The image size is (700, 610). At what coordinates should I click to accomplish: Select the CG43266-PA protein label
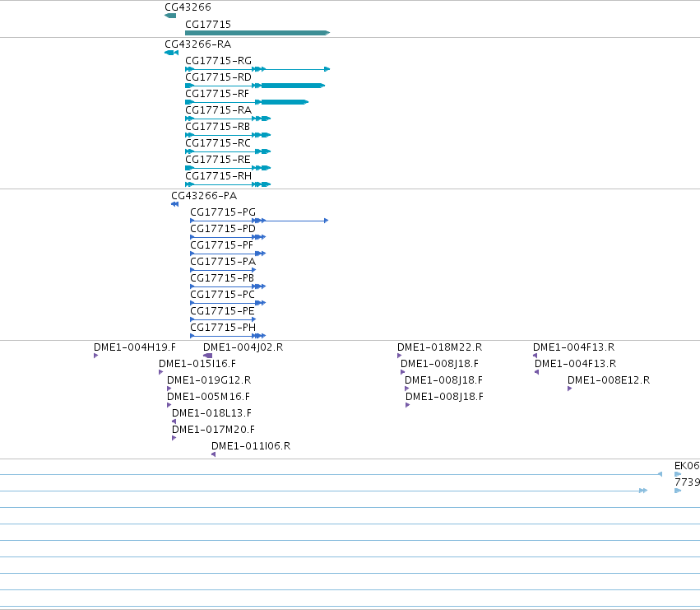point(204,196)
